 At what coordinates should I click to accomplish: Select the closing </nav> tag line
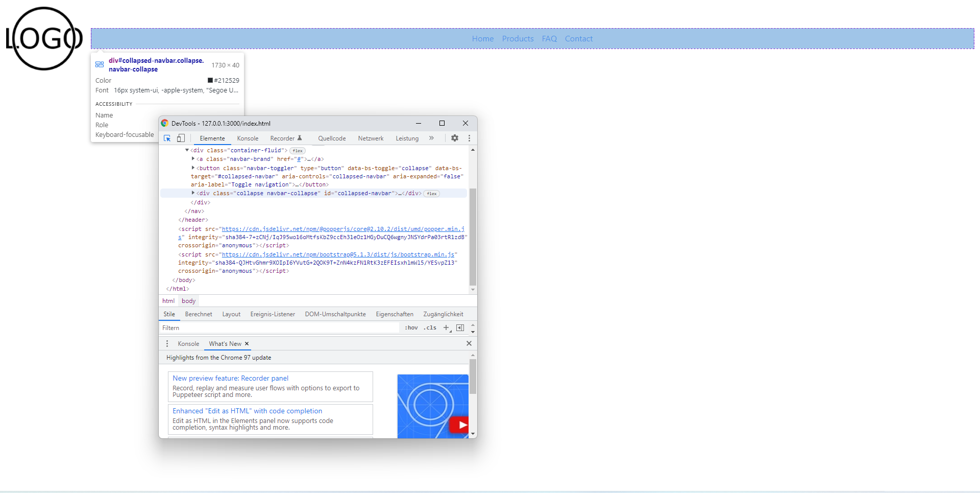coord(194,212)
